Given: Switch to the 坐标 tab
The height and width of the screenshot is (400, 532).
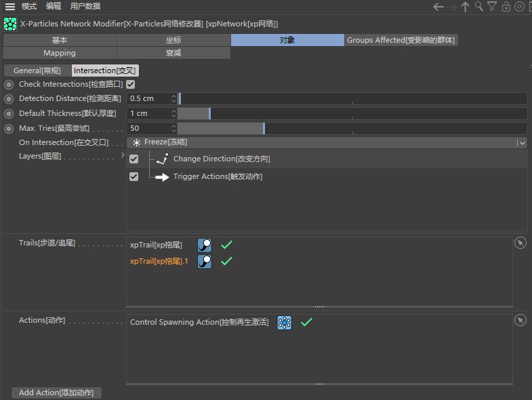Looking at the screenshot, I should [x=173, y=40].
